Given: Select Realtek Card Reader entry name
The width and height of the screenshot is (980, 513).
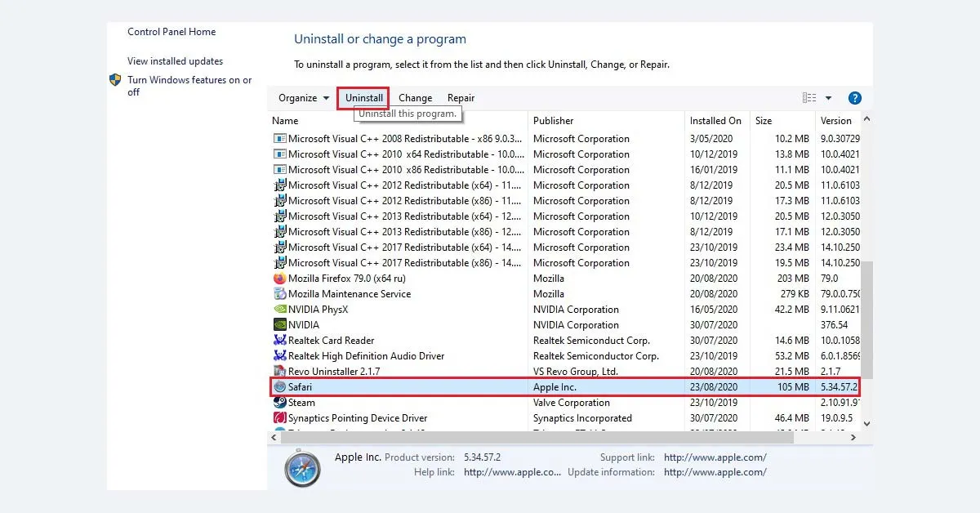Looking at the screenshot, I should coord(332,341).
